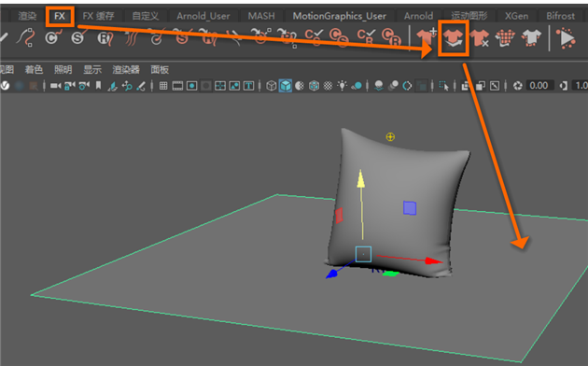Toggle Screen Space Ambient Occlusion icon

click(x=379, y=86)
